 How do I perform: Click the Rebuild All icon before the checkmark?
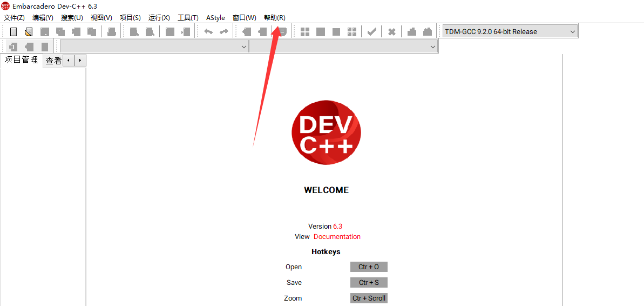(352, 32)
